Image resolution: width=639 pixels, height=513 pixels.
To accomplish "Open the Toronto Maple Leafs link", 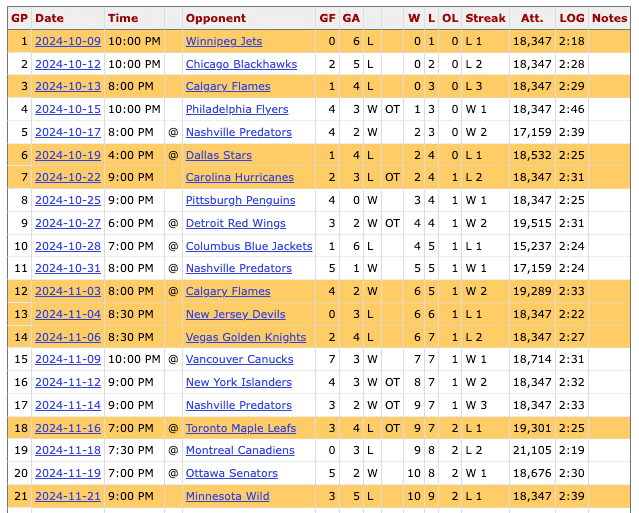I will point(239,428).
